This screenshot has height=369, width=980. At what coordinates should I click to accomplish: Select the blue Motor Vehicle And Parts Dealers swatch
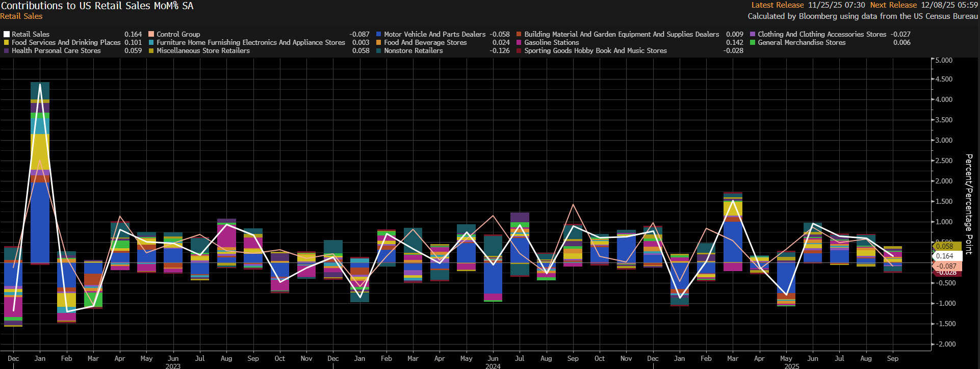click(378, 35)
